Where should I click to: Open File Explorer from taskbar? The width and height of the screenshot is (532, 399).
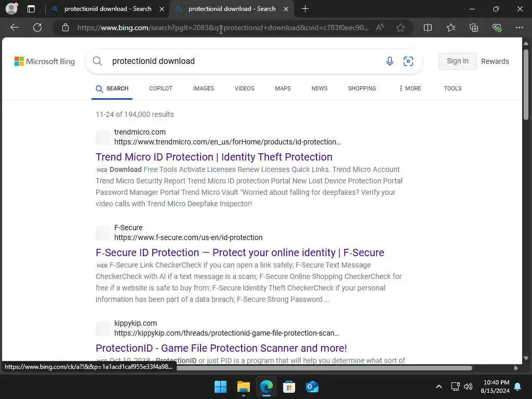[243, 387]
